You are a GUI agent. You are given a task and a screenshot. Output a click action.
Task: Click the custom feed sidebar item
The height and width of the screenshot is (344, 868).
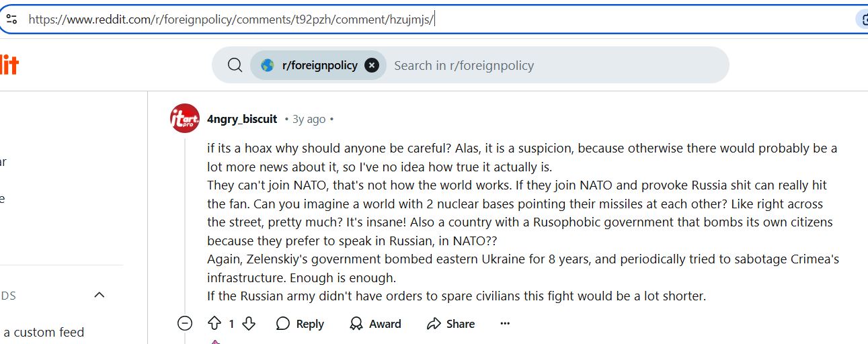pyautogui.click(x=43, y=332)
